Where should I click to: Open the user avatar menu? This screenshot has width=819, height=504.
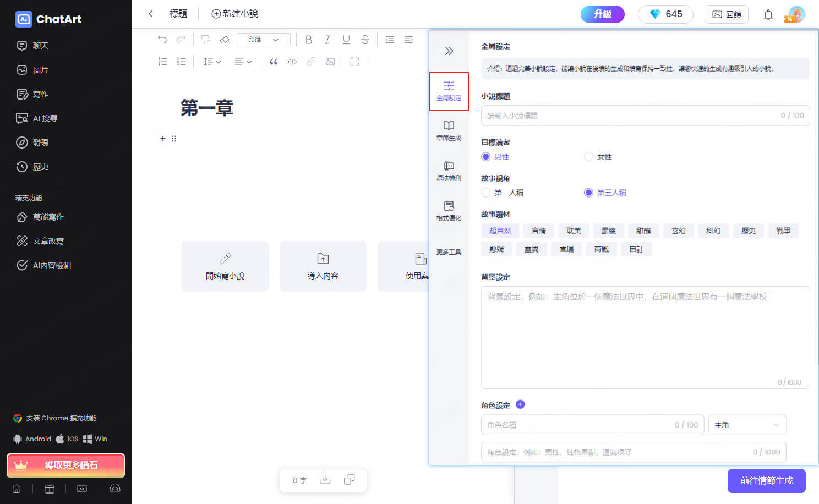point(796,14)
